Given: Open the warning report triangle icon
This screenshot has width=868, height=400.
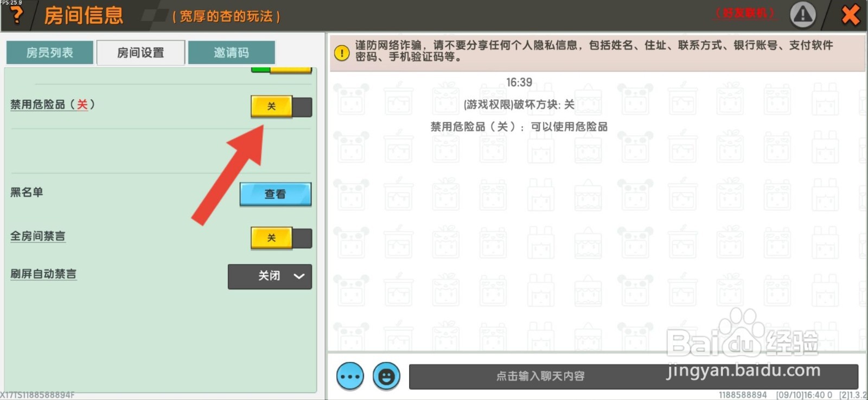Looking at the screenshot, I should click(x=803, y=15).
